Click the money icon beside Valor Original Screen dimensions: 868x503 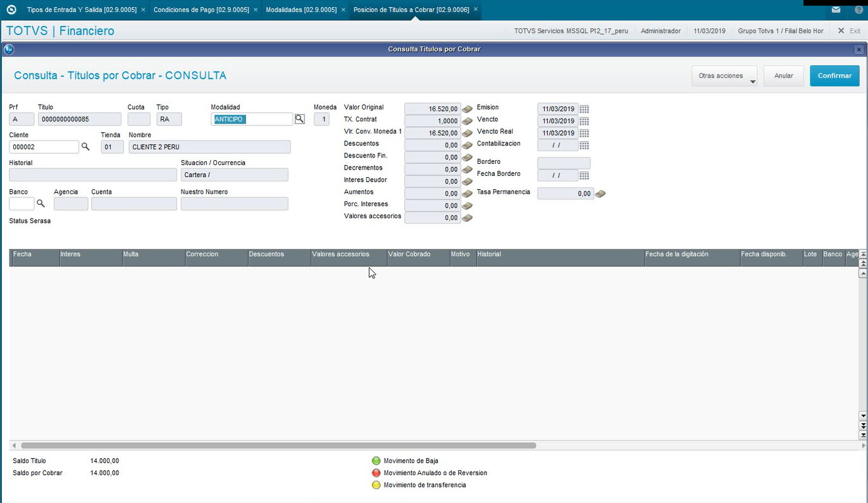coord(468,109)
